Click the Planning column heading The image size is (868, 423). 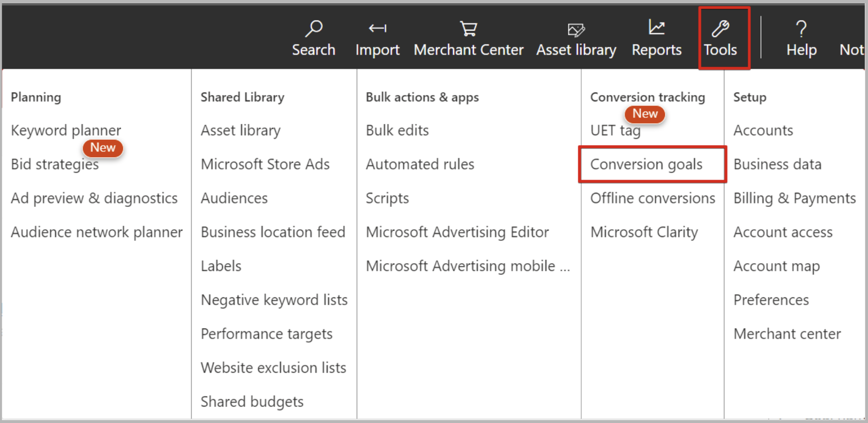click(36, 97)
